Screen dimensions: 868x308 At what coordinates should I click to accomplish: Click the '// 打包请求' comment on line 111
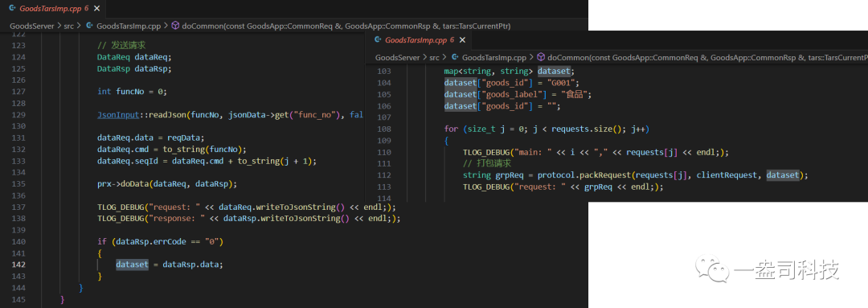[487, 163]
